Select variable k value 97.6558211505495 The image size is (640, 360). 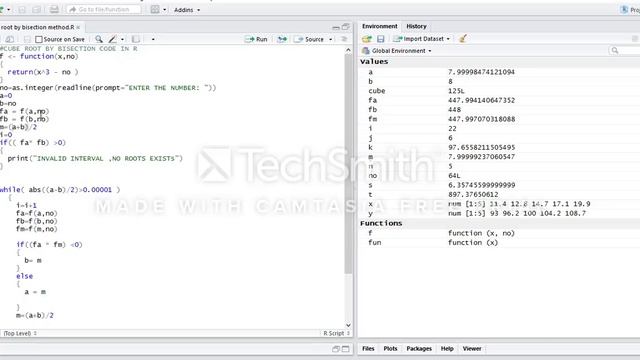[x=499, y=147]
